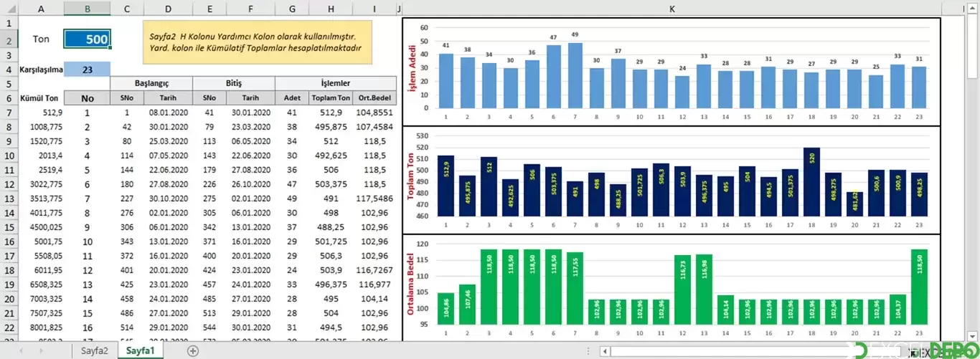Select column B header
Screen dimensions: 980x359
(87, 9)
